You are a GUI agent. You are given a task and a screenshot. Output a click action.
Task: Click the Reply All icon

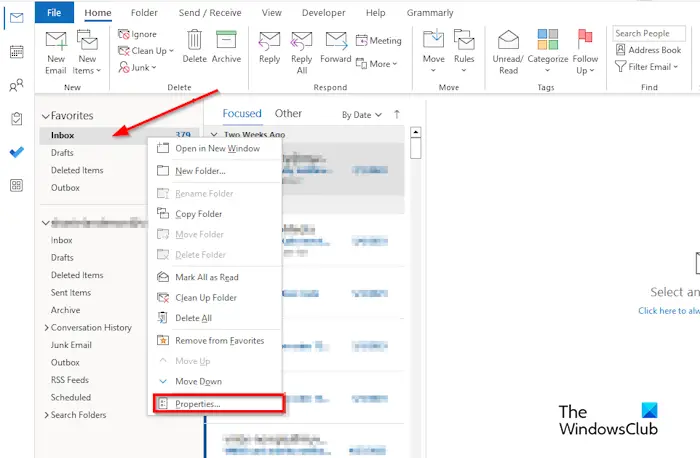tap(301, 41)
